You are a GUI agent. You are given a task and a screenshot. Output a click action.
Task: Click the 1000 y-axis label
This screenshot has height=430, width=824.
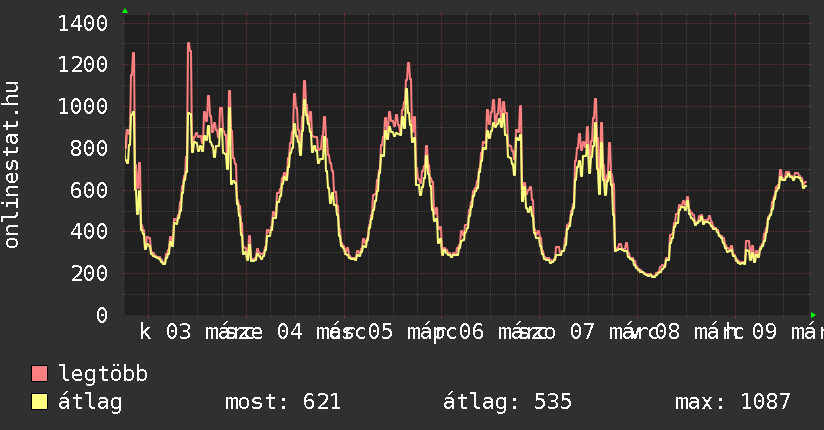coord(84,107)
